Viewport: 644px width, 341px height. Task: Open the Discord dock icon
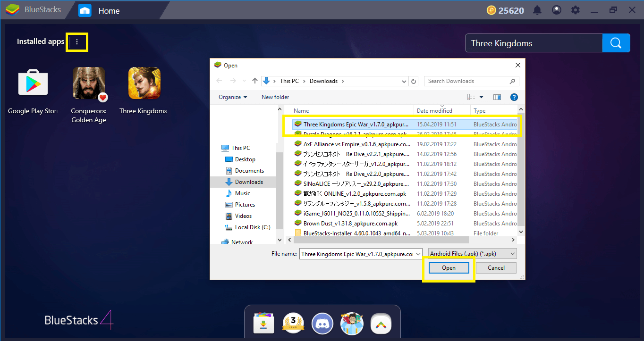[322, 324]
